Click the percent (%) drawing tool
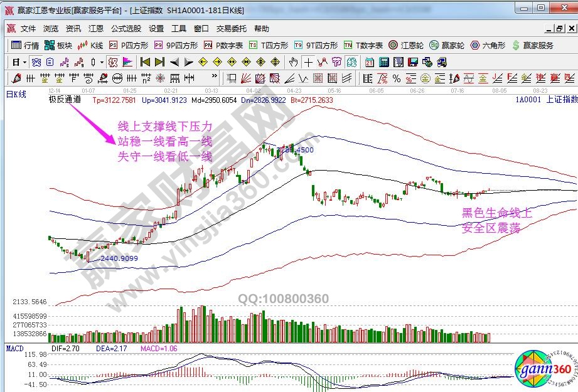Viewport: 578px width, 392px height. 396,78
